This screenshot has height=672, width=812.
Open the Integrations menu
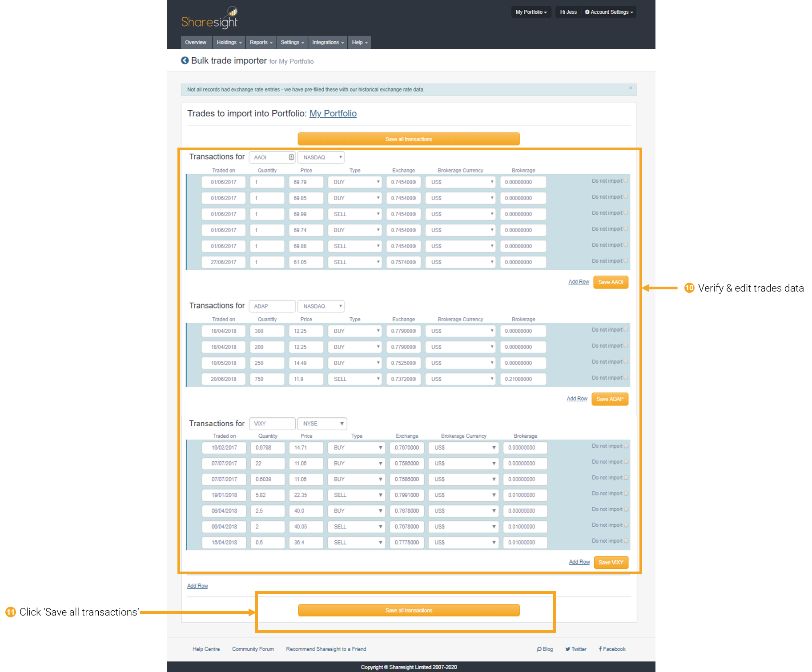coord(328,42)
